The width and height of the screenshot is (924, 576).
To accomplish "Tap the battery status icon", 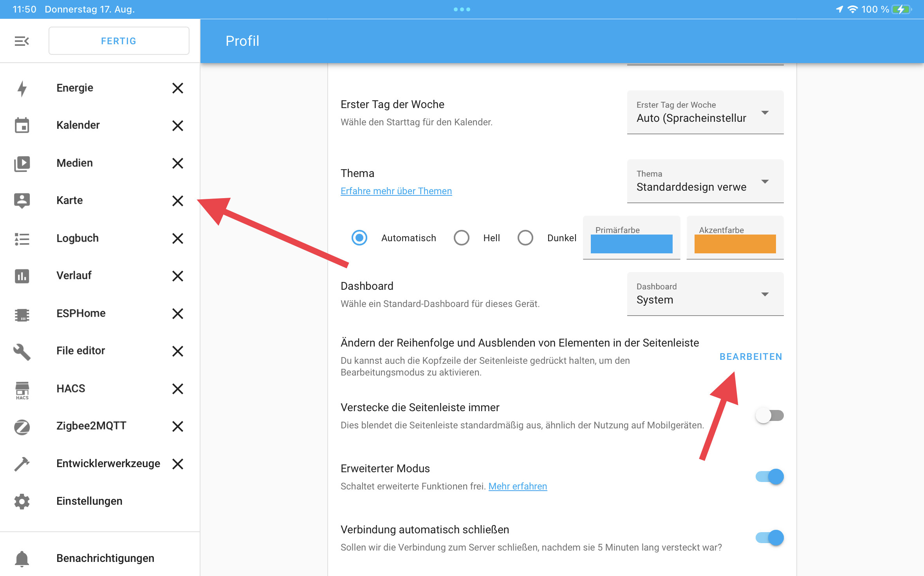I will click(x=902, y=9).
